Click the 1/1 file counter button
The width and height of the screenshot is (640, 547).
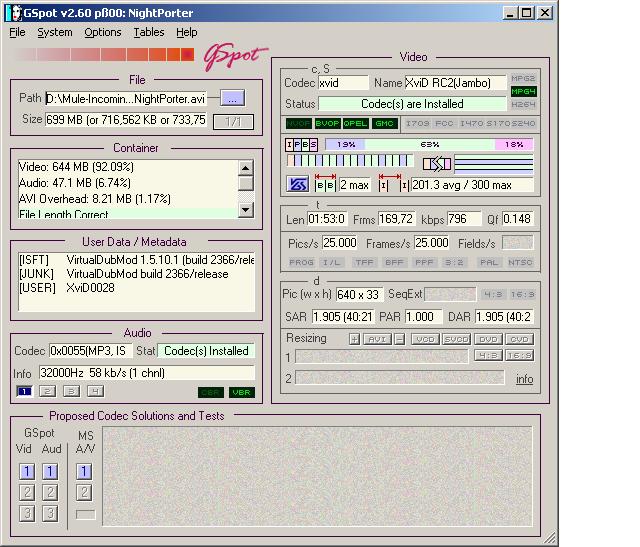click(233, 121)
